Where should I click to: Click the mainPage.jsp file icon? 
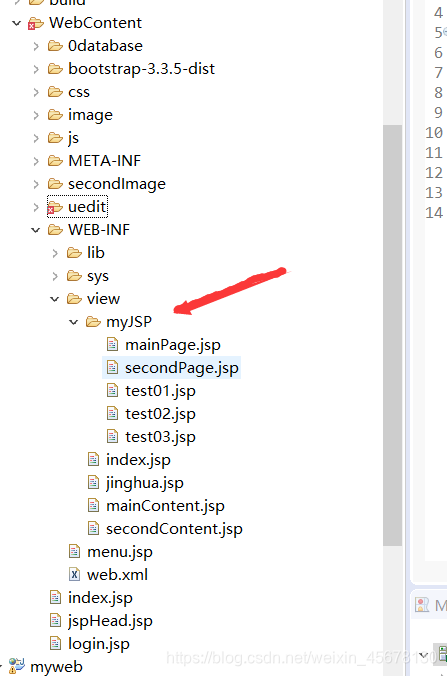(x=113, y=344)
